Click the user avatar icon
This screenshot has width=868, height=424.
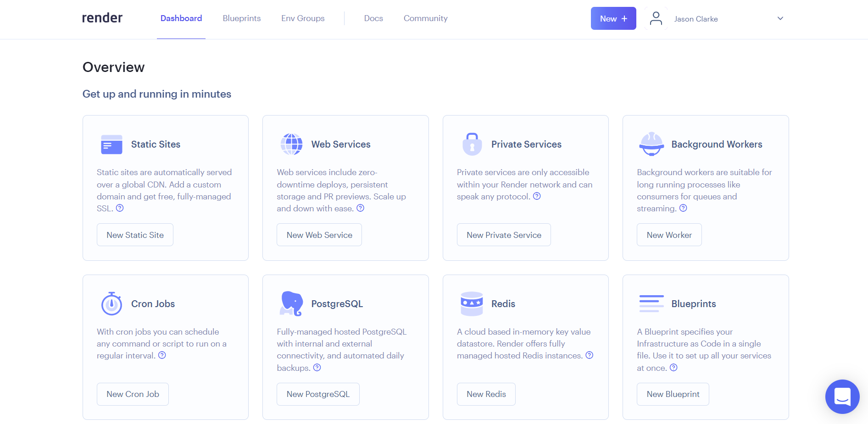[656, 19]
